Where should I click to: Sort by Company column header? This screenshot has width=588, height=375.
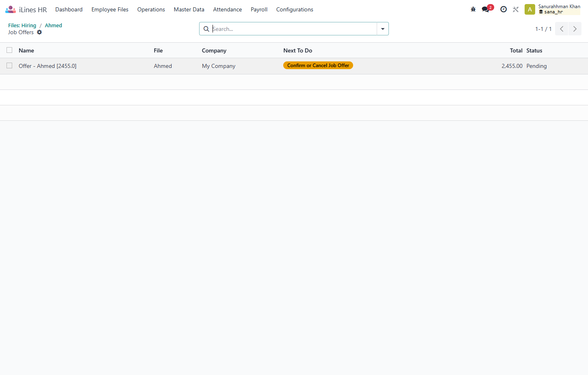214,50
